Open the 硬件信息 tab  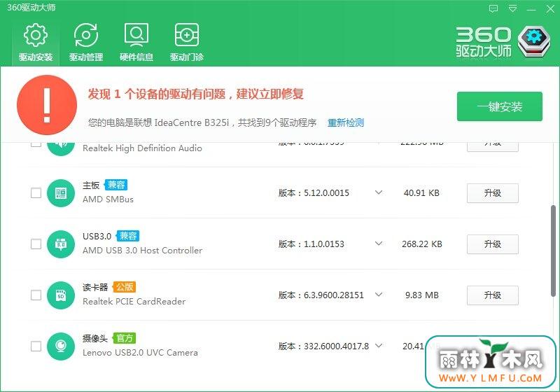point(136,43)
